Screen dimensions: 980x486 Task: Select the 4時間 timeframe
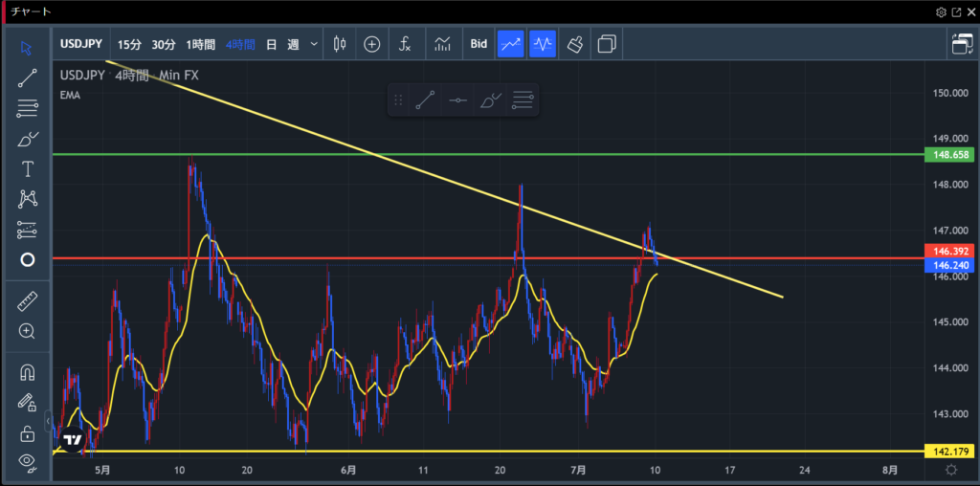[240, 44]
